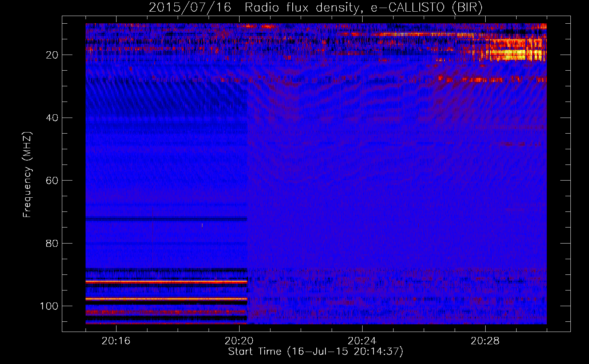Screen dimensions: 589x364
Task: Select the 20:20 time tick label
Action: click(239, 341)
